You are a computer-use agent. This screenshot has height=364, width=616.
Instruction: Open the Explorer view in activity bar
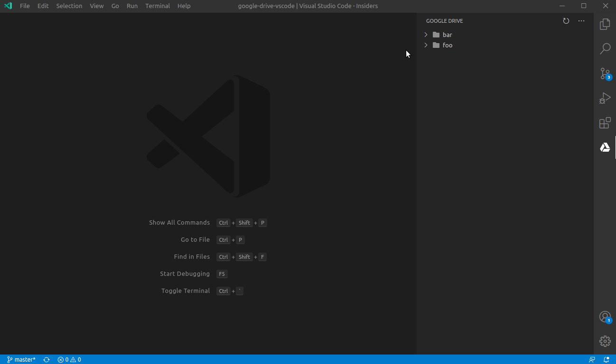tap(605, 24)
